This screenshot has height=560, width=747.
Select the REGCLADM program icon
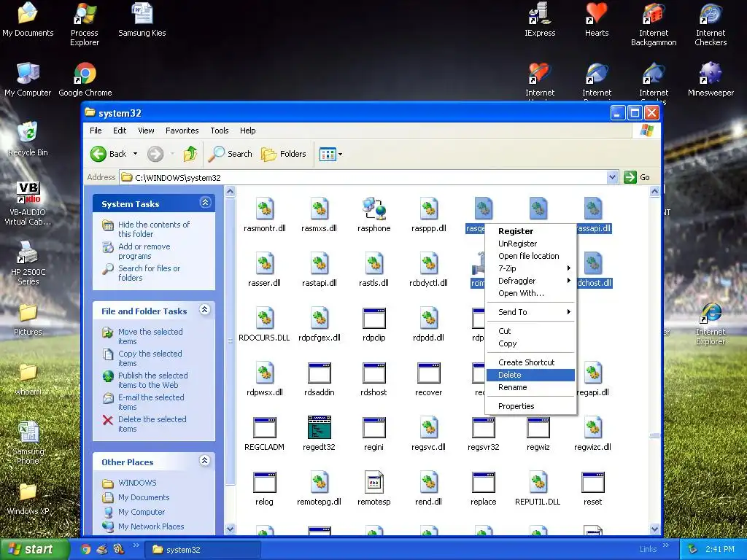(264, 427)
